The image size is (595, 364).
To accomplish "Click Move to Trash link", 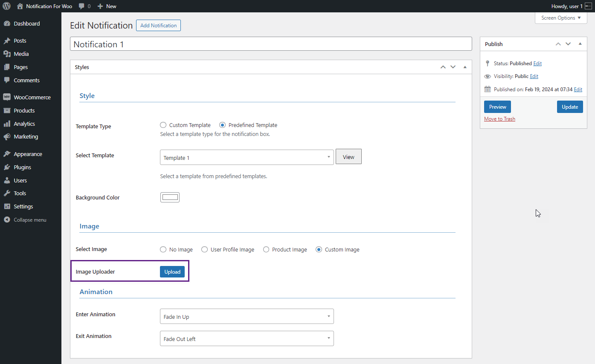I will (x=499, y=119).
